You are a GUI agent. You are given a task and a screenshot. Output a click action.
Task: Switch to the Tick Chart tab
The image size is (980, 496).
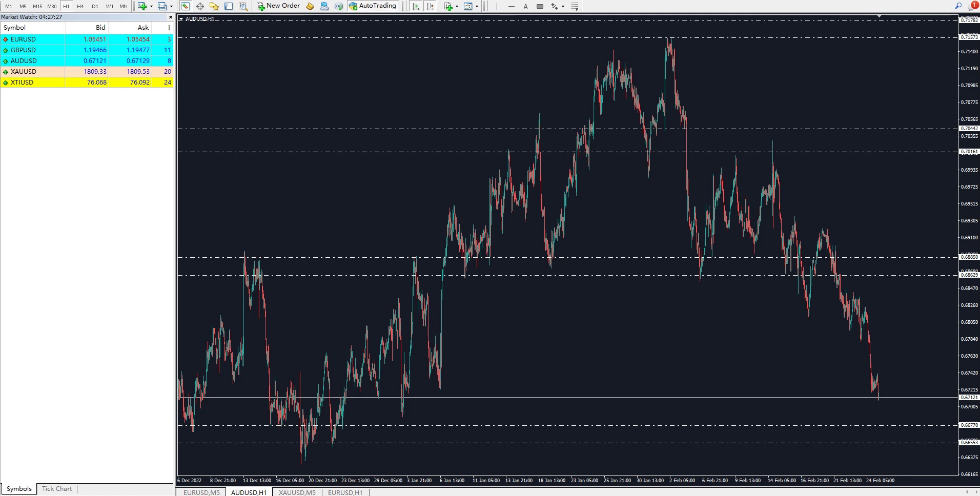tap(57, 489)
